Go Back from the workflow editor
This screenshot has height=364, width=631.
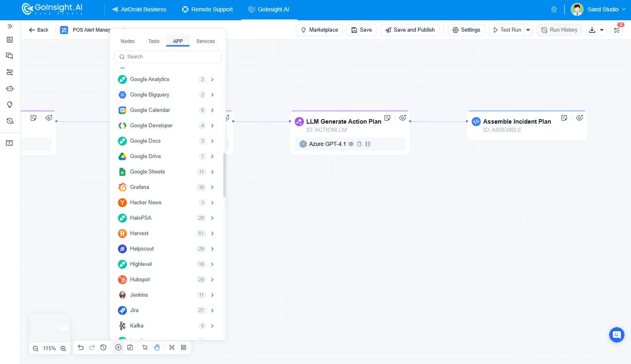pyautogui.click(x=39, y=30)
